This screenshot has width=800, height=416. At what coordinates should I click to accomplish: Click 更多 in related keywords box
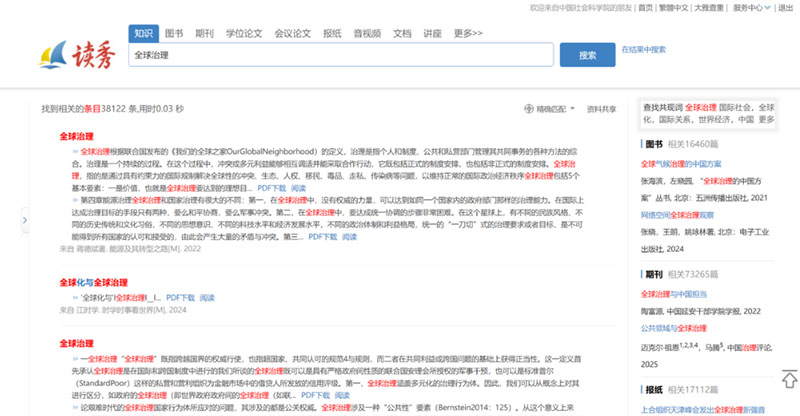pyautogui.click(x=766, y=119)
